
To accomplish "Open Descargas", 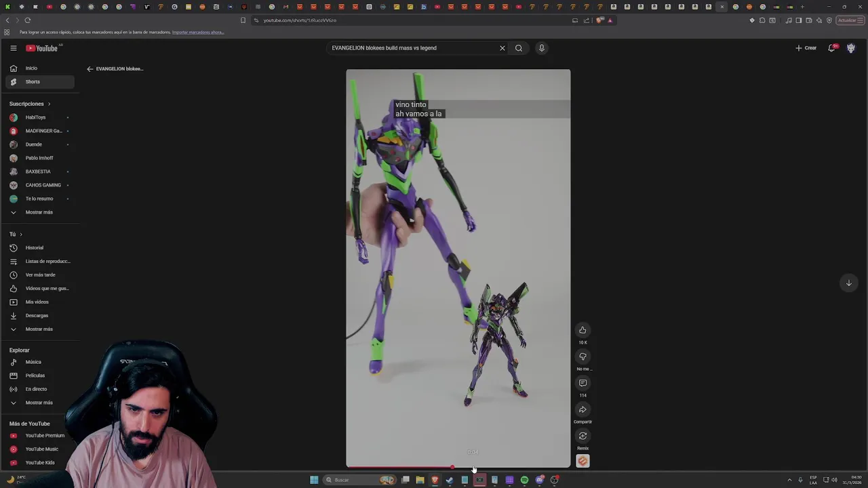I will click(x=39, y=316).
